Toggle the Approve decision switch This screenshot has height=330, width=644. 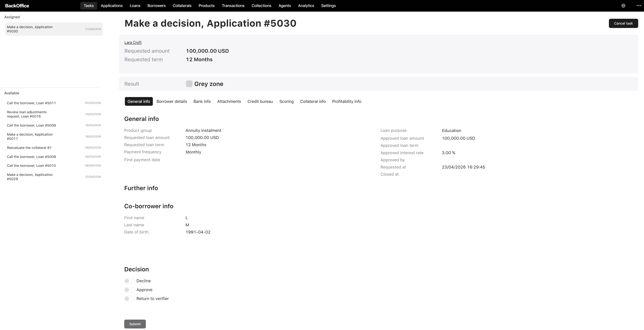(129, 290)
